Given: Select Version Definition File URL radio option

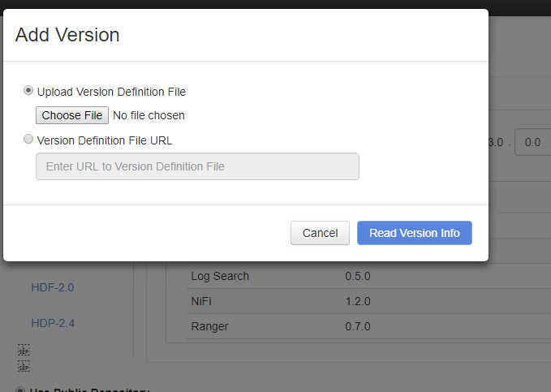Looking at the screenshot, I should click(29, 140).
